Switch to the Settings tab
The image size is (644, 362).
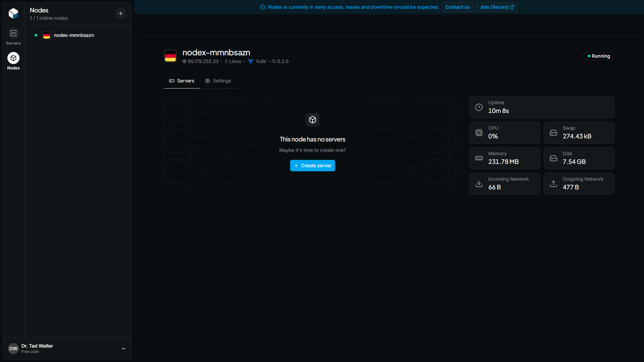point(218,81)
